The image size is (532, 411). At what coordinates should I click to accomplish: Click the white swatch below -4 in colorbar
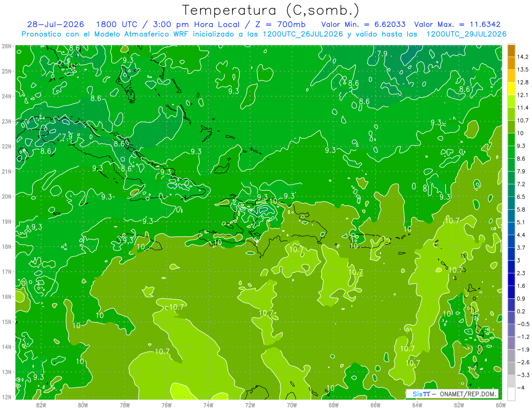[x=511, y=394]
